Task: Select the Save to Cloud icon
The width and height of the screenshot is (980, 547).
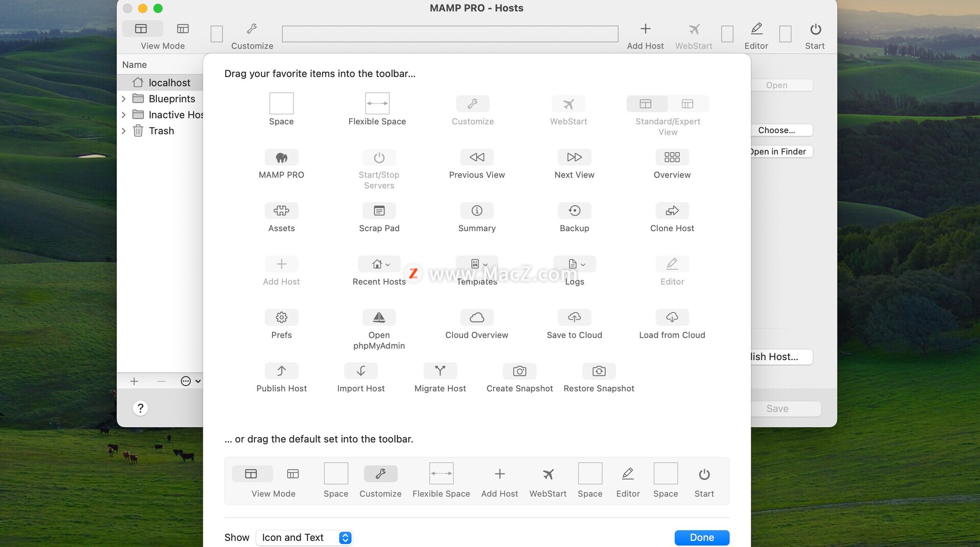Action: tap(574, 317)
